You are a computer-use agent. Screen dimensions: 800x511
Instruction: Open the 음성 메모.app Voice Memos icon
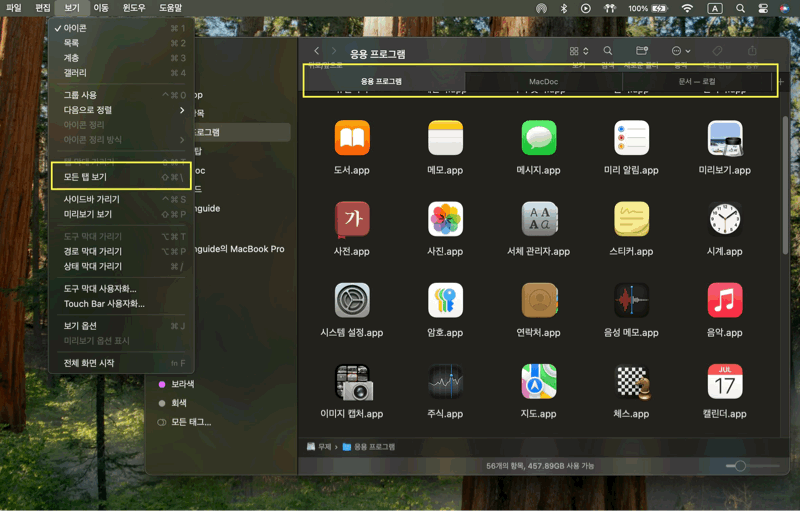pos(631,300)
